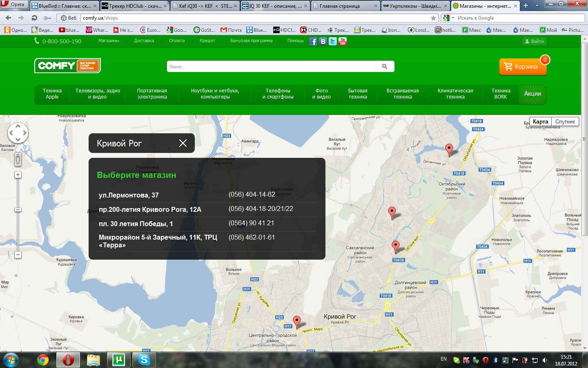
Task: Open the Google search engine dropdown
Action: (448, 18)
